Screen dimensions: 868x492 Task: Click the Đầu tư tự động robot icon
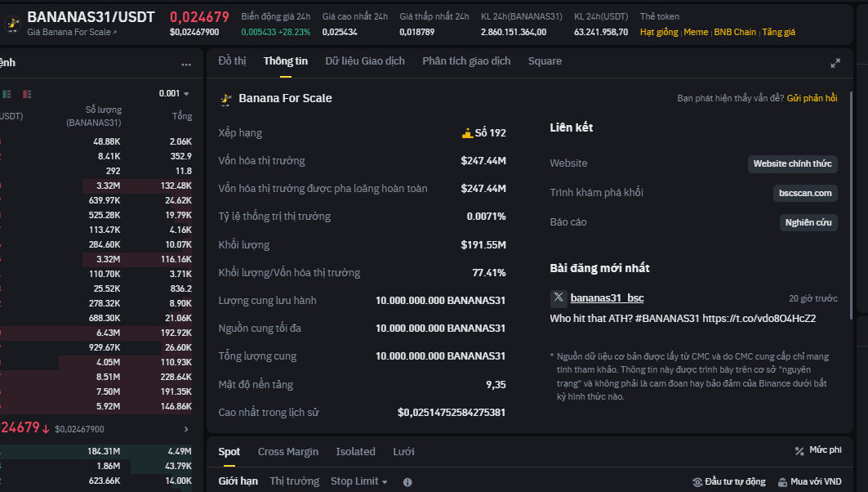pyautogui.click(x=697, y=482)
